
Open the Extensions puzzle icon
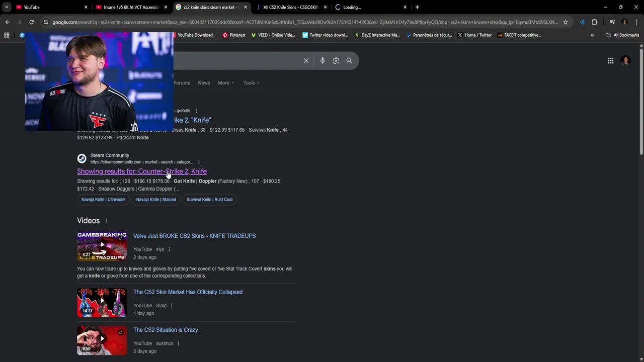click(594, 22)
